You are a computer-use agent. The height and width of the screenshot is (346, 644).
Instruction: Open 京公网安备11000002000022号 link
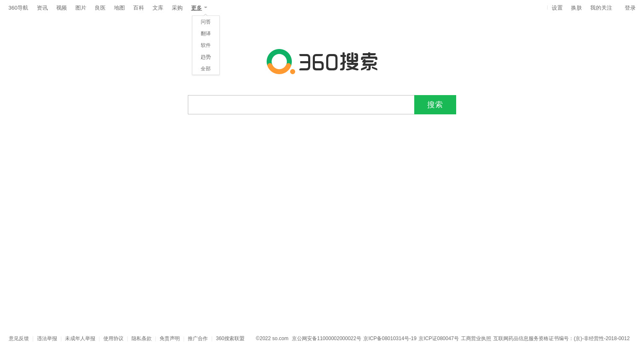click(326, 338)
